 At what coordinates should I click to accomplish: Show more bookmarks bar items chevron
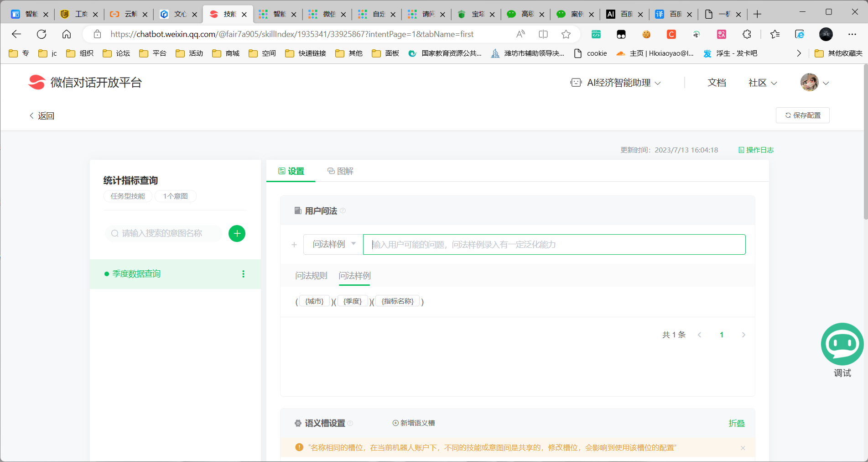(799, 53)
